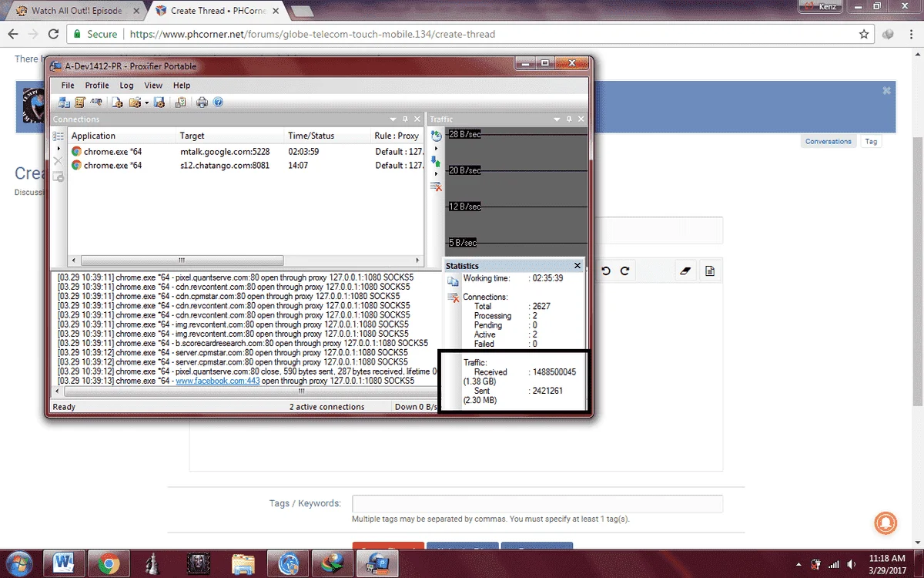Open the File menu in Proxifier
Screen dimensions: 924x578
tap(68, 86)
